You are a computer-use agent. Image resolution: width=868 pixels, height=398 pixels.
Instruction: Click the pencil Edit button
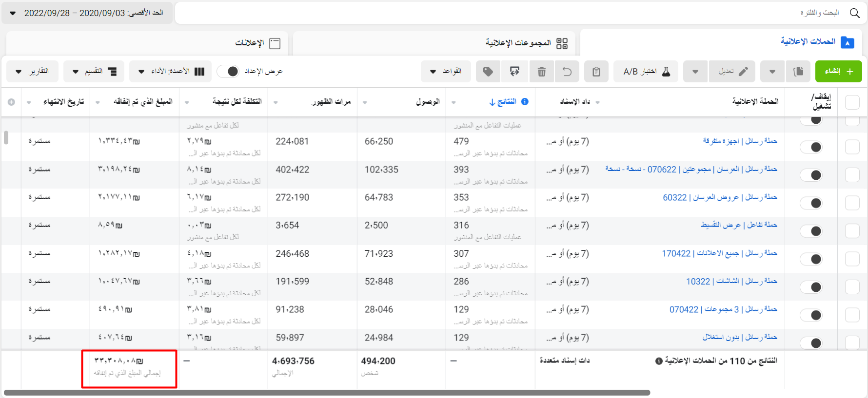[x=732, y=72]
